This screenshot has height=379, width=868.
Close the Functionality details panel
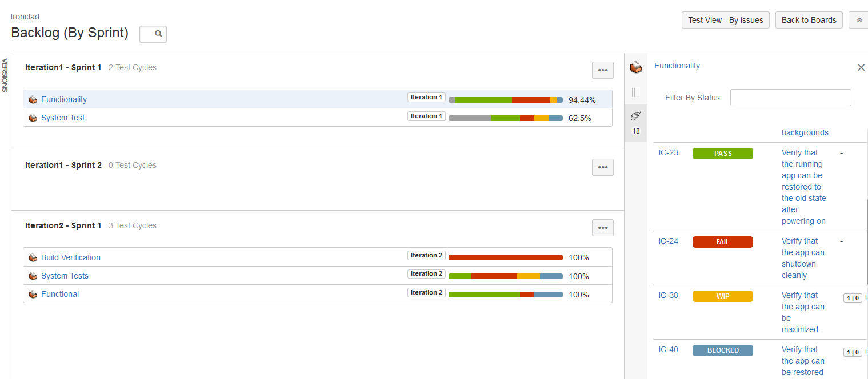(861, 67)
